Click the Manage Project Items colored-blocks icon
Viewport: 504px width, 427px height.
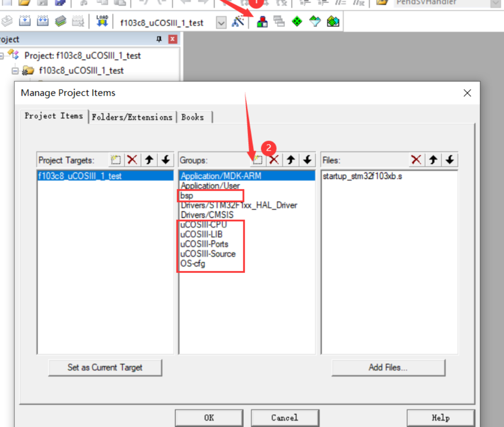pos(262,22)
